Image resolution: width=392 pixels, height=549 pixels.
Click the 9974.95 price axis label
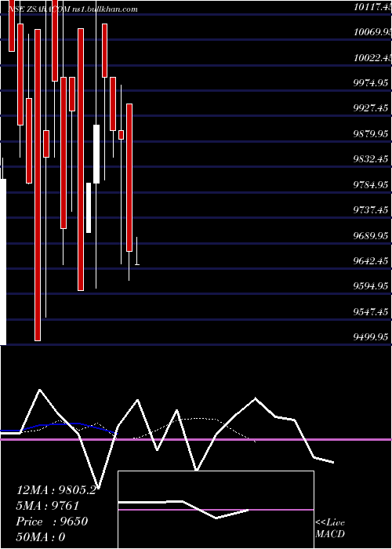pos(371,83)
